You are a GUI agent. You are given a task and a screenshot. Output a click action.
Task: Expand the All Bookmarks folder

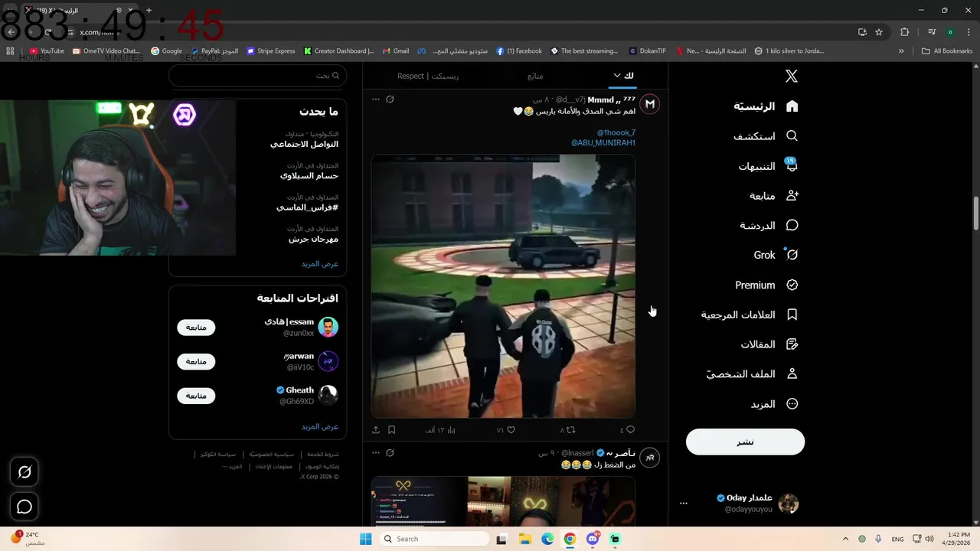tap(947, 51)
